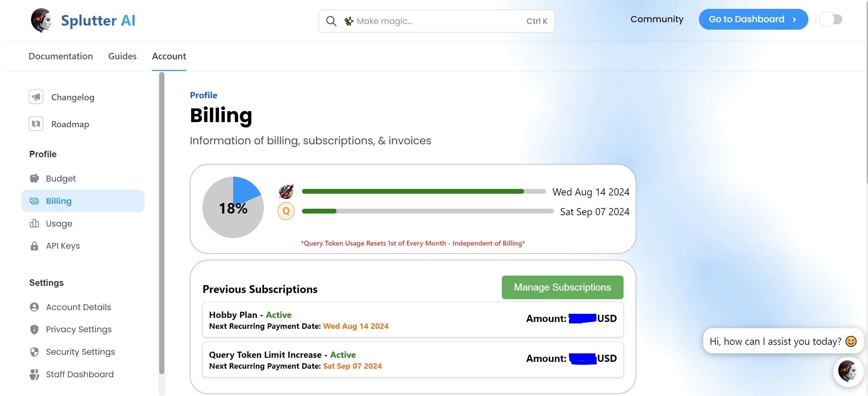
Task: Click the Usage bar chart icon
Action: coord(34,223)
